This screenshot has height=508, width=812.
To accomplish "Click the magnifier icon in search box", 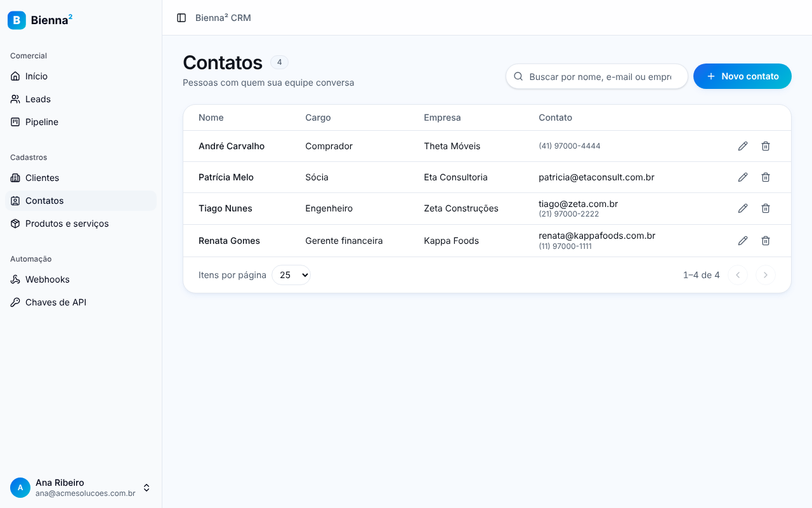I will [518, 76].
